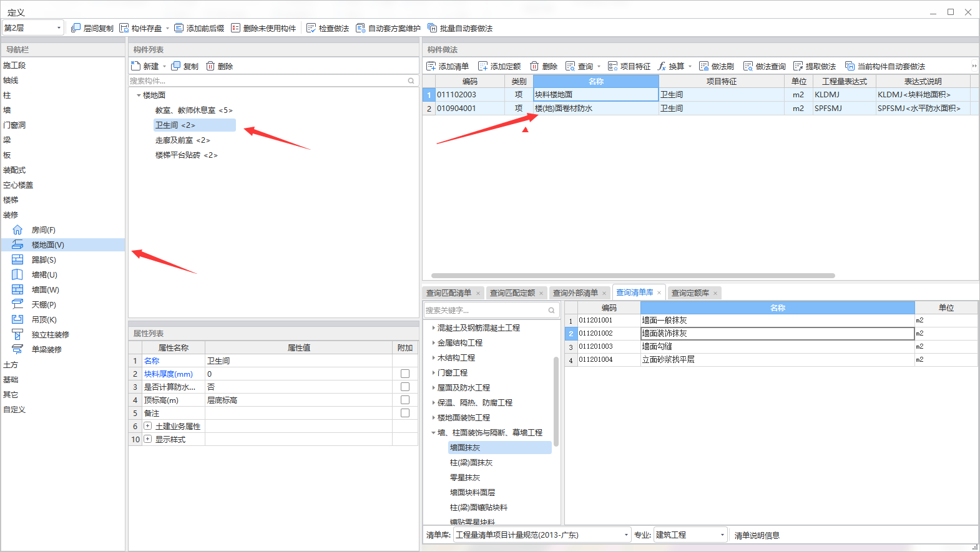The height and width of the screenshot is (552, 980).
Task: Toggle 附加 checkbox for 顶标高(m)
Action: [405, 400]
